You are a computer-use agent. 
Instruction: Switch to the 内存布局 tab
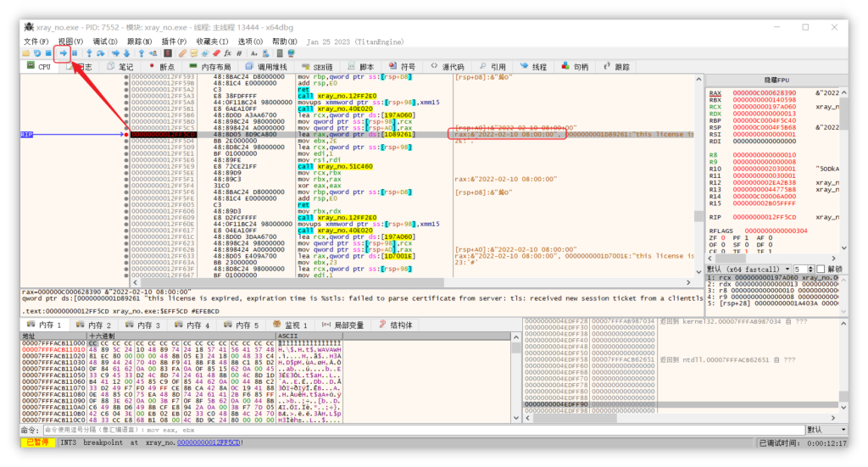(210, 67)
